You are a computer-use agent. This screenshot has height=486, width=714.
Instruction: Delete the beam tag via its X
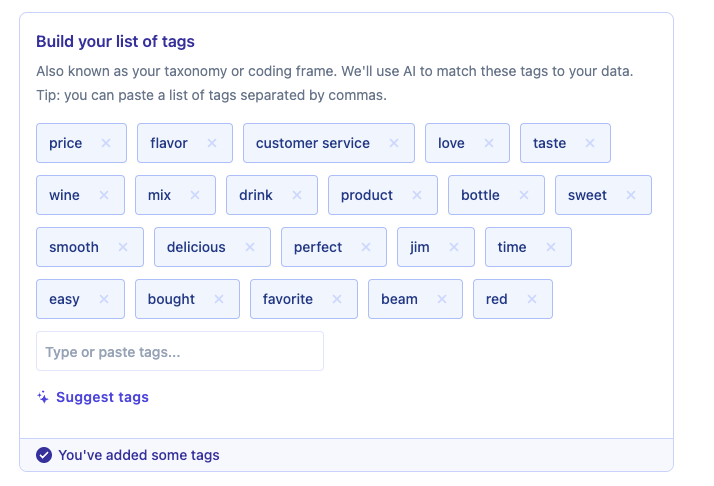coord(442,299)
